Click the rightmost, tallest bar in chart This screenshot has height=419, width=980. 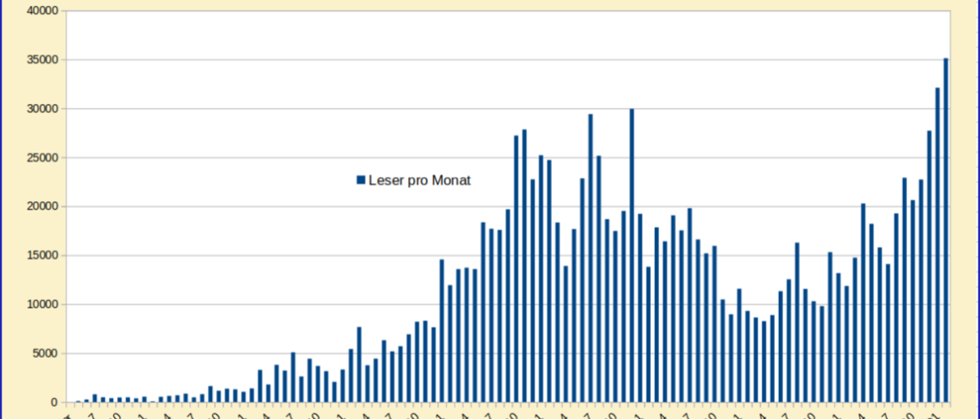946,230
